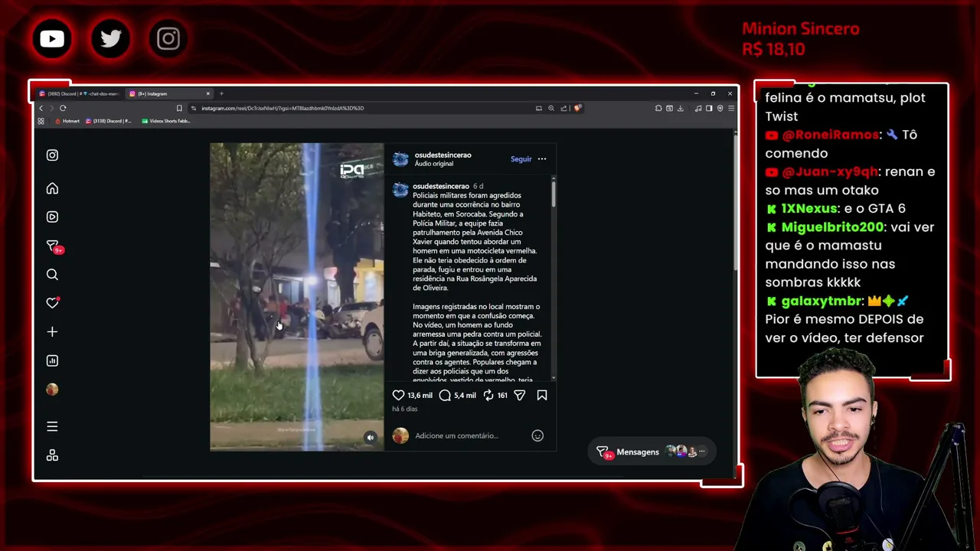980x551 pixels.
Task: Click the 'Áudio original' link
Action: click(434, 164)
